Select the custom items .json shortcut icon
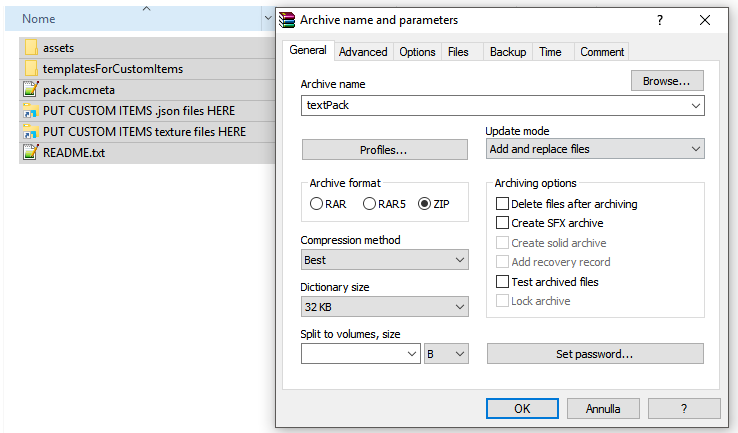 click(x=30, y=111)
